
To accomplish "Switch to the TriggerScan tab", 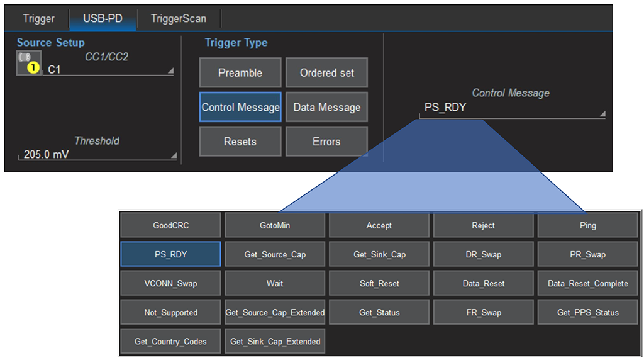I will [178, 18].
